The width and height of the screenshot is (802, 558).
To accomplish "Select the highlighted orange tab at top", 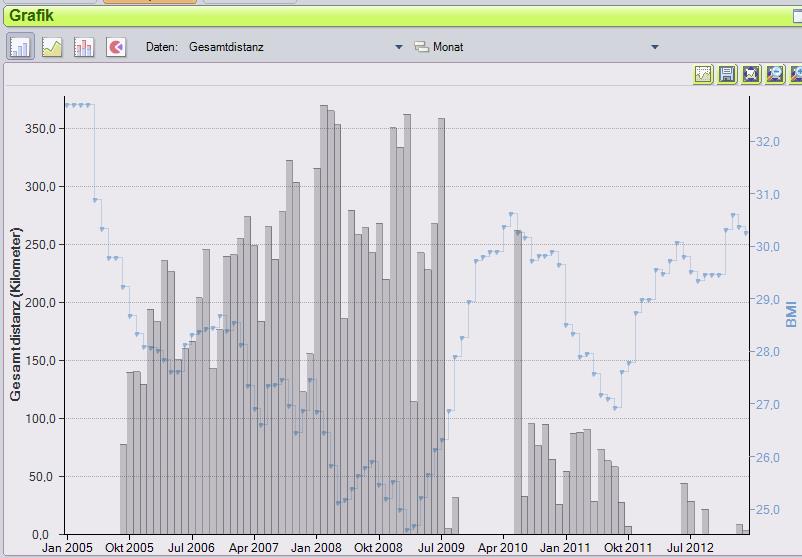I will click(x=150, y=2).
